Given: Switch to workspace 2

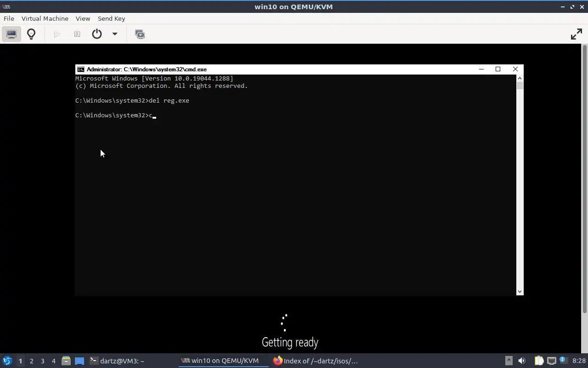Looking at the screenshot, I should pyautogui.click(x=31, y=361).
